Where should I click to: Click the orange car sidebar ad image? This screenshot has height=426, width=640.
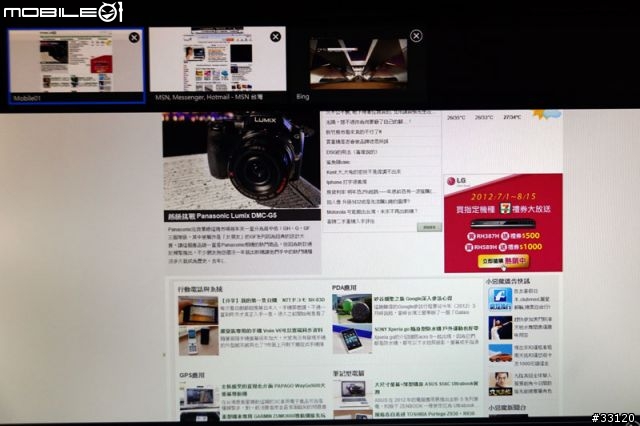(x=500, y=353)
